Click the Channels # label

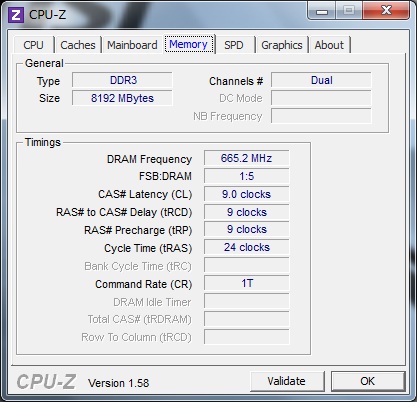pos(236,81)
